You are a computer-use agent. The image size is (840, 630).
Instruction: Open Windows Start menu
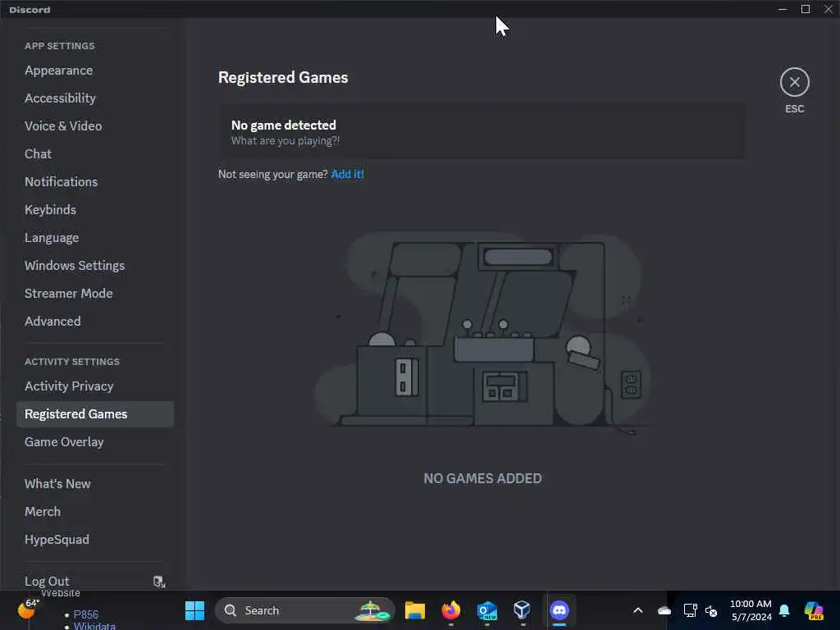[194, 610]
